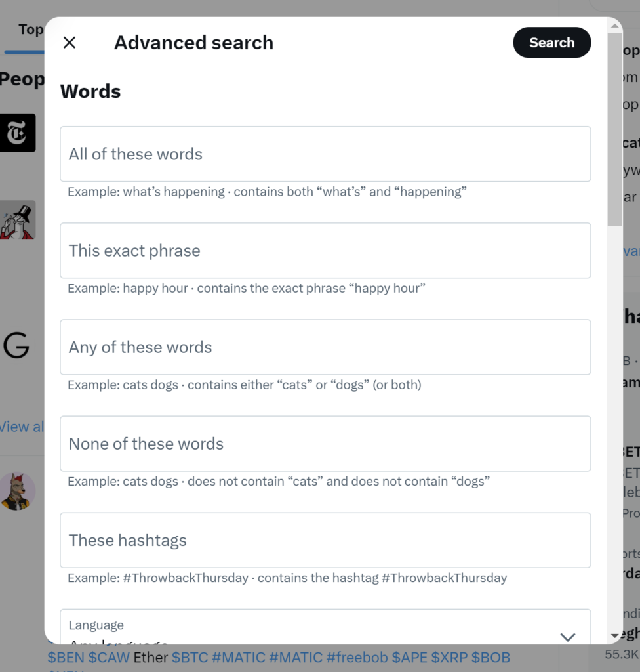Activate the None of these words field
This screenshot has height=672, width=640.
tap(325, 444)
